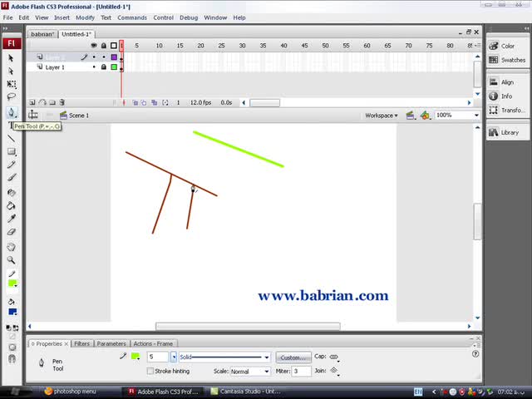Image resolution: width=532 pixels, height=399 pixels.
Task: Toggle Snap to Objects magnet
Action: [12, 358]
